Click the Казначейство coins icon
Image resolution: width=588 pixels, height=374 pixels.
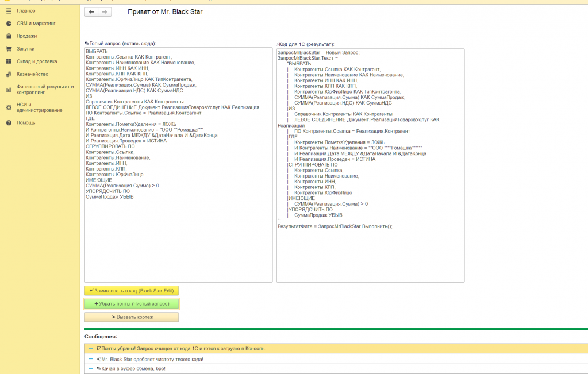tap(9, 74)
